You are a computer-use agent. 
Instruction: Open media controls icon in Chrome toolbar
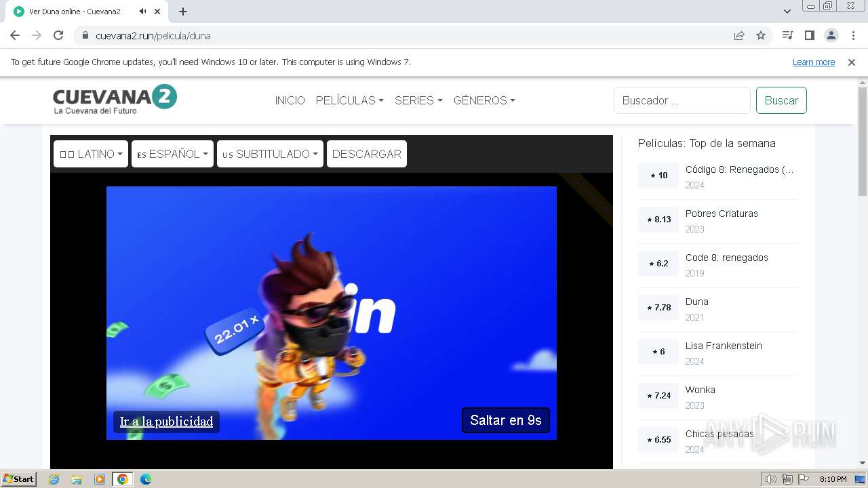tap(787, 35)
